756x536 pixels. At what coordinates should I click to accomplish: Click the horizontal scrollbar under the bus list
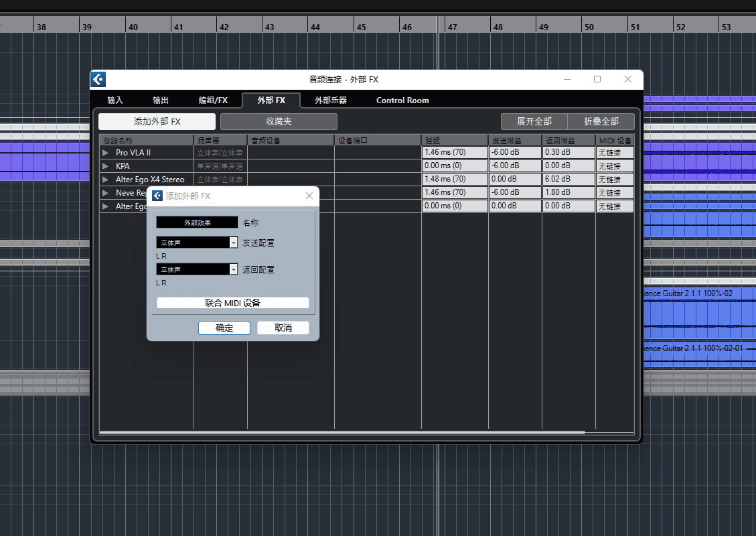coord(342,433)
